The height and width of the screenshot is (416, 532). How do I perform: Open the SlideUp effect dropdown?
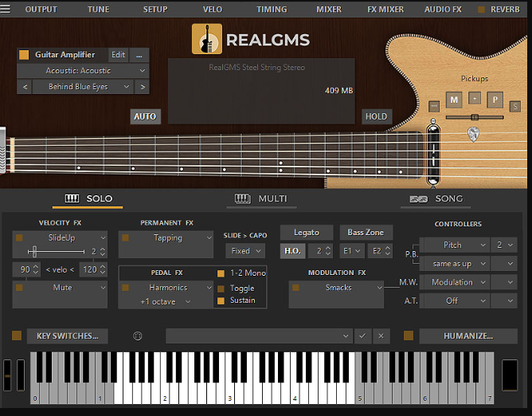(x=65, y=237)
